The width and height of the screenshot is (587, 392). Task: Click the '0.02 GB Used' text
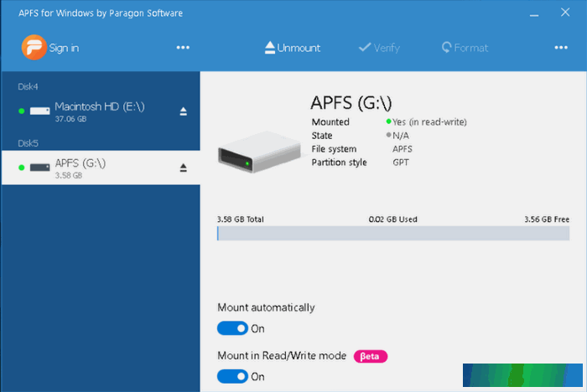(x=392, y=219)
